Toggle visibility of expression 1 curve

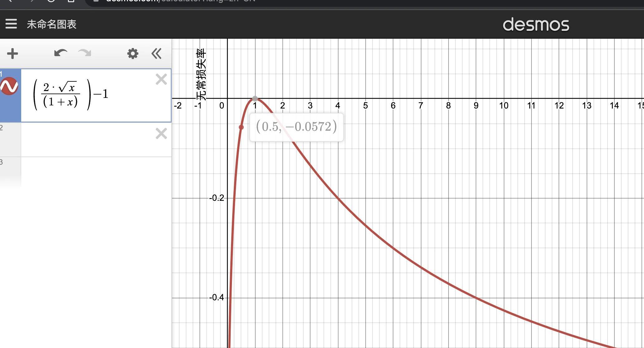tap(9, 86)
